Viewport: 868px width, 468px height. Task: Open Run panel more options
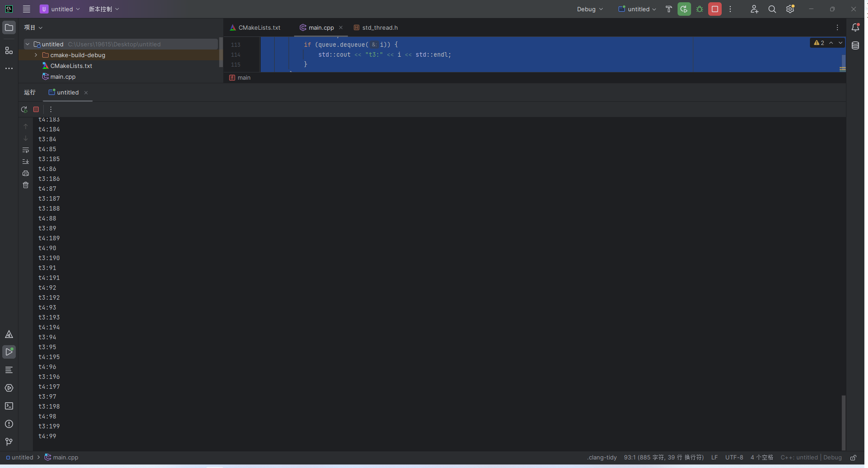click(51, 109)
